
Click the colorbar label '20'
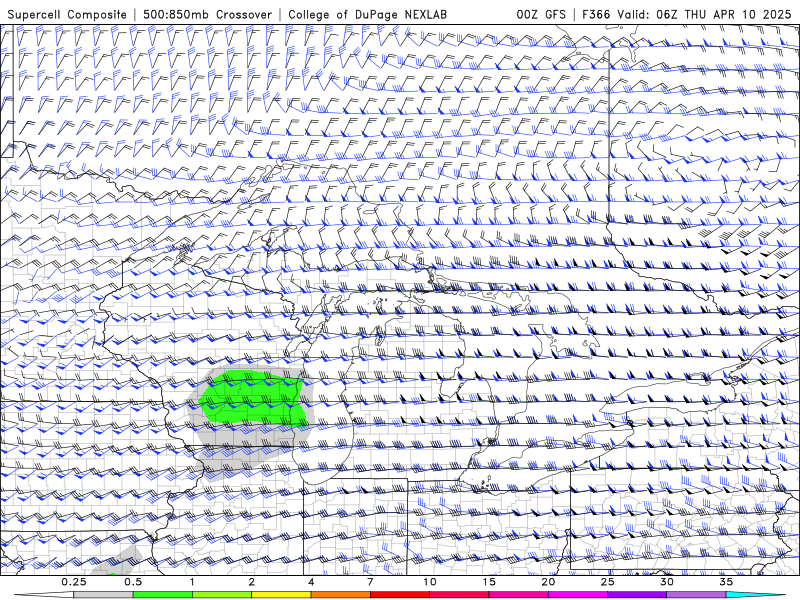[548, 582]
